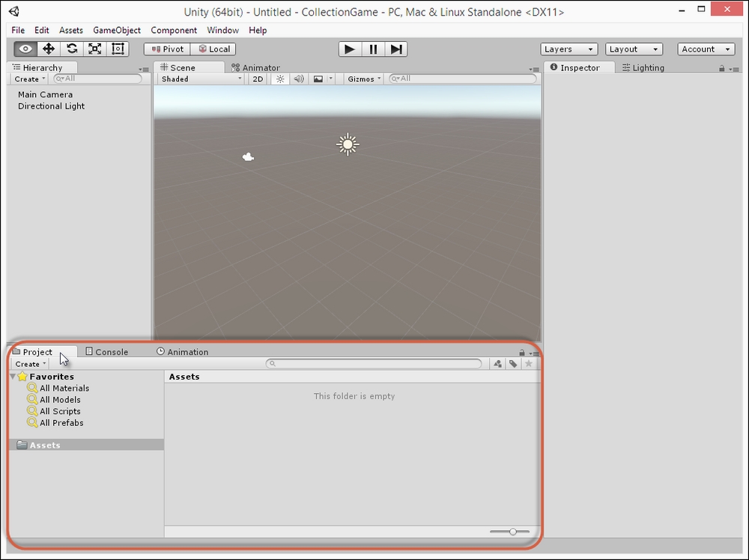749x560 pixels.
Task: Toggle the 2D Scene view mode
Action: [x=257, y=79]
